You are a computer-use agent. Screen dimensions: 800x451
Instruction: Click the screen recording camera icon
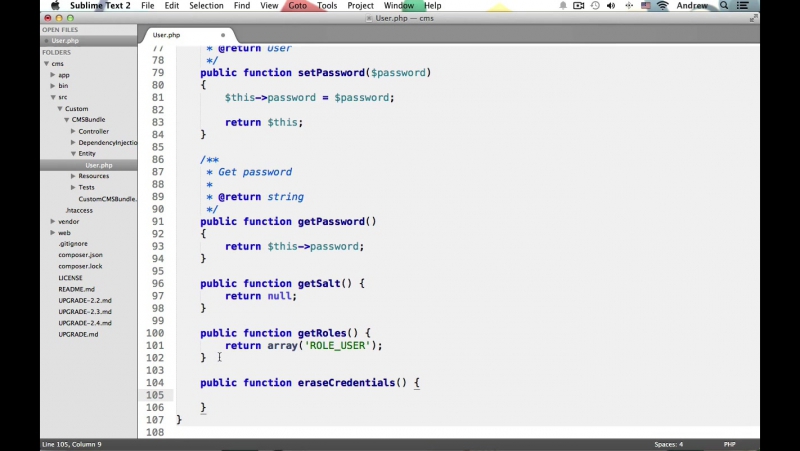tap(579, 6)
